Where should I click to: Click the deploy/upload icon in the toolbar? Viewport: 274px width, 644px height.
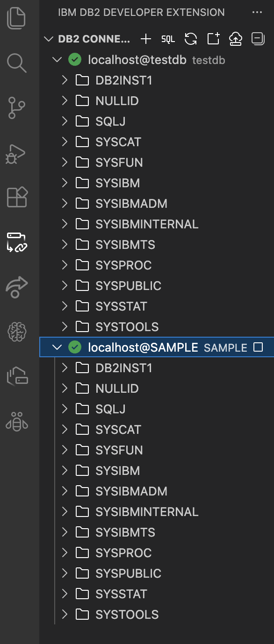point(235,39)
